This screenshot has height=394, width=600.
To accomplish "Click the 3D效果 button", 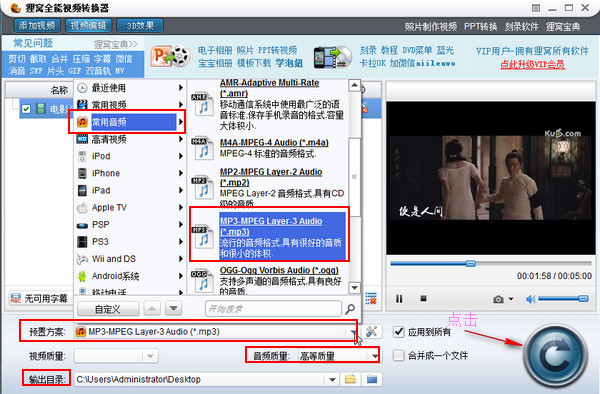I will [x=140, y=26].
